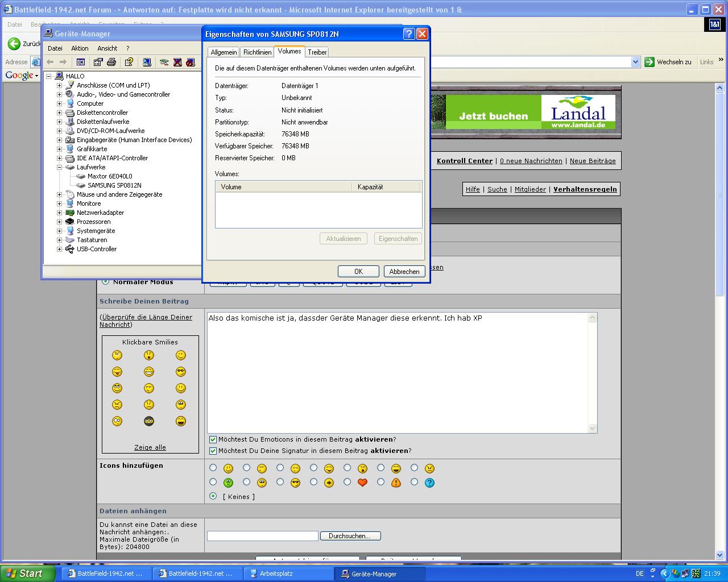Expand the Grafikkarte tree node
The width and height of the screenshot is (728, 582).
pyautogui.click(x=59, y=149)
